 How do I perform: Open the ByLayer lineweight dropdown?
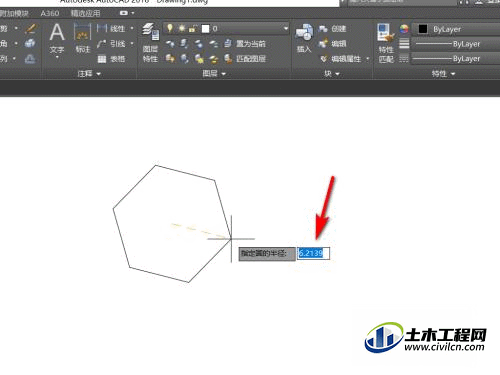pyautogui.click(x=457, y=44)
